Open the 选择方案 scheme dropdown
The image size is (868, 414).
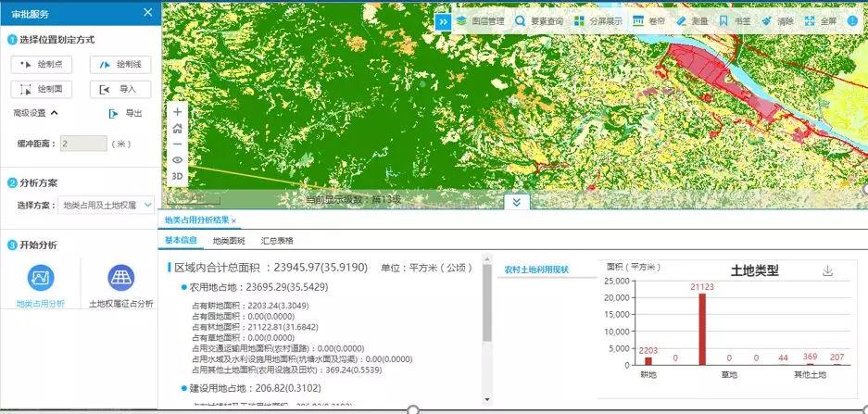[x=107, y=205]
